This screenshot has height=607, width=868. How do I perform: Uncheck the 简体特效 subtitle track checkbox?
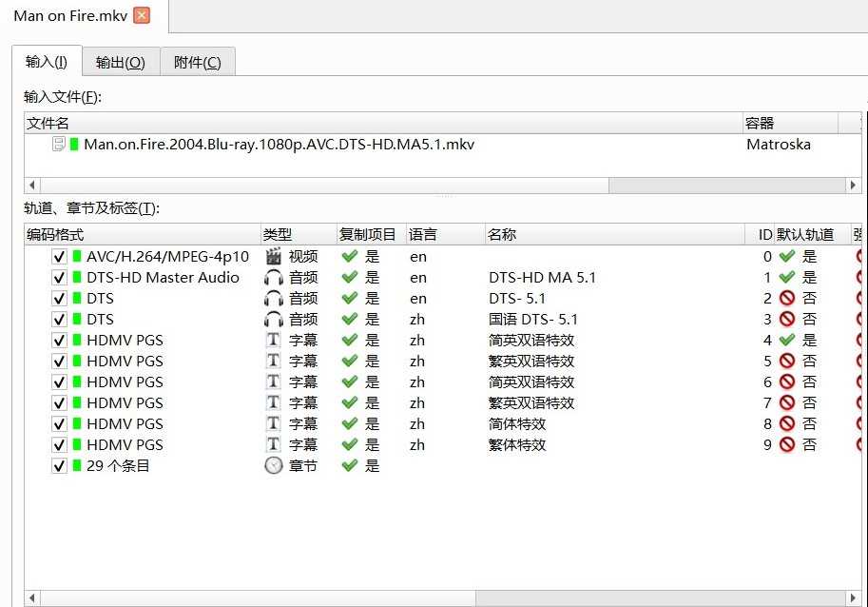click(x=58, y=423)
